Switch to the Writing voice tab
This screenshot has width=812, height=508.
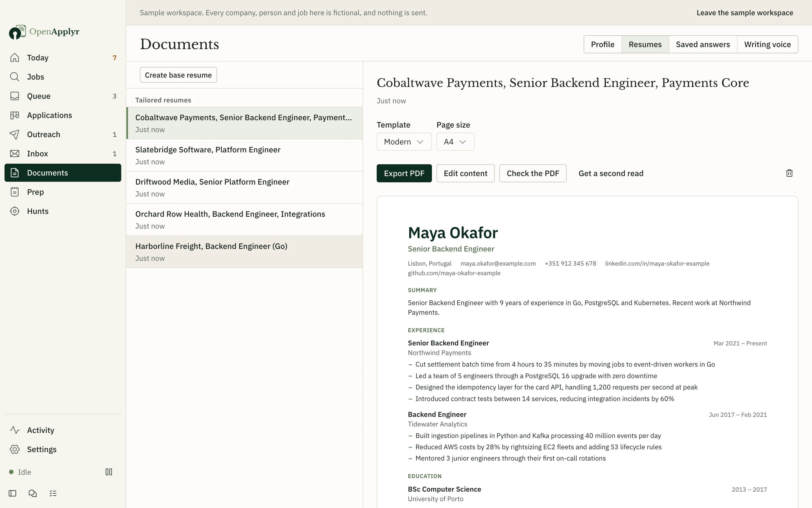[767, 44]
